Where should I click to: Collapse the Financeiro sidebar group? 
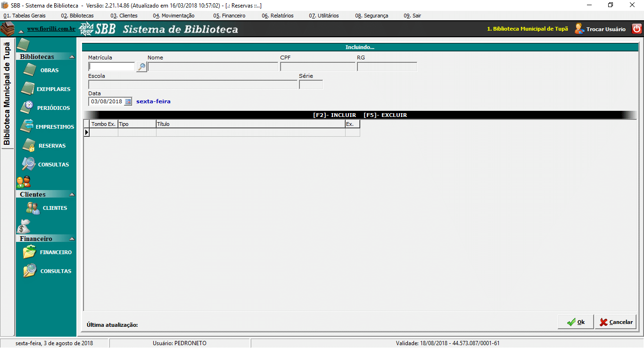[72, 239]
